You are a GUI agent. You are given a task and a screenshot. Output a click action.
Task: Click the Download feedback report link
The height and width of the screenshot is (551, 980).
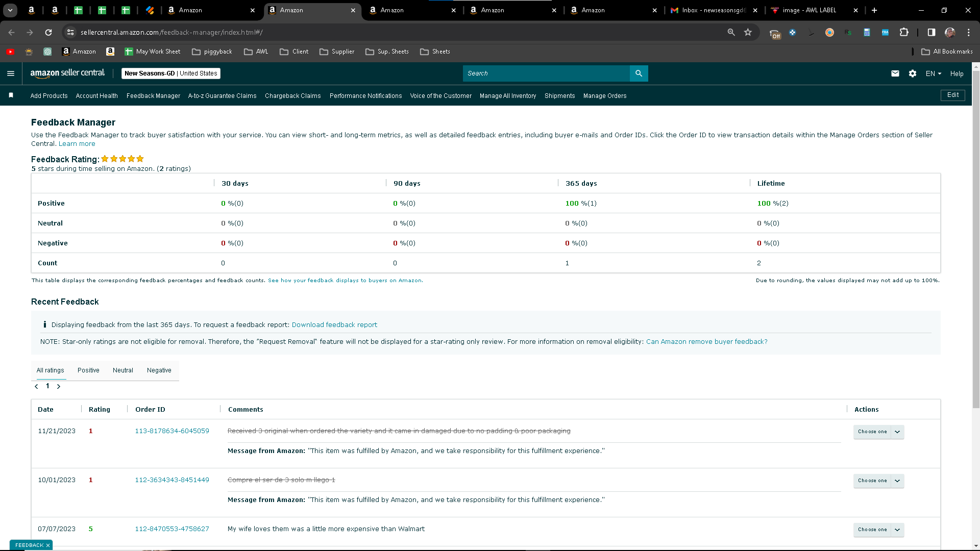click(x=334, y=324)
